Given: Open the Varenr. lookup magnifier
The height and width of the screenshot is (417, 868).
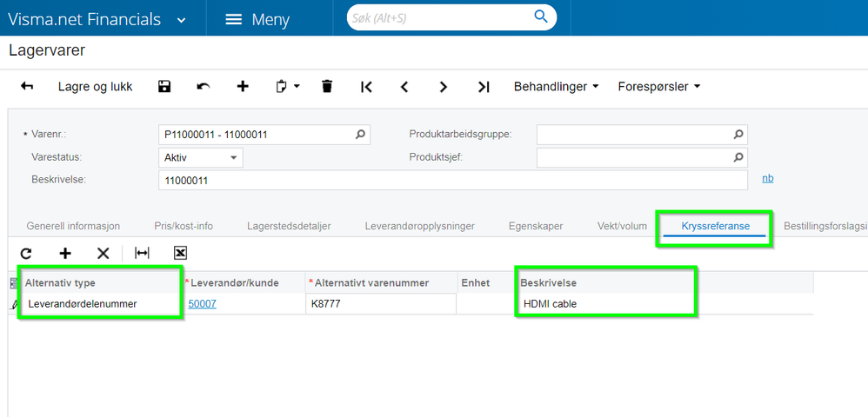Looking at the screenshot, I should point(360,135).
